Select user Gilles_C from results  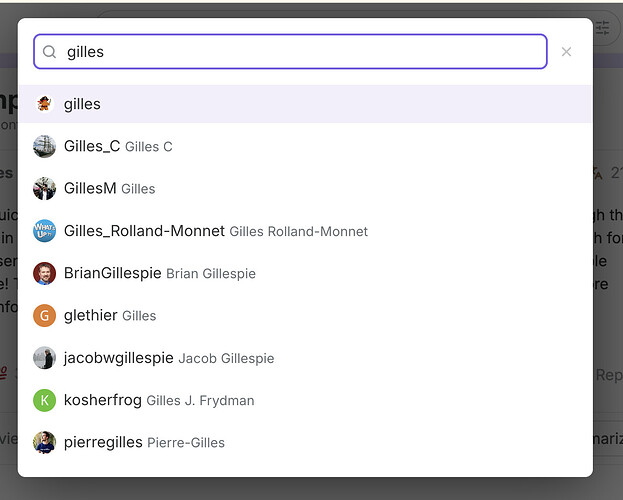pyautogui.click(x=305, y=146)
